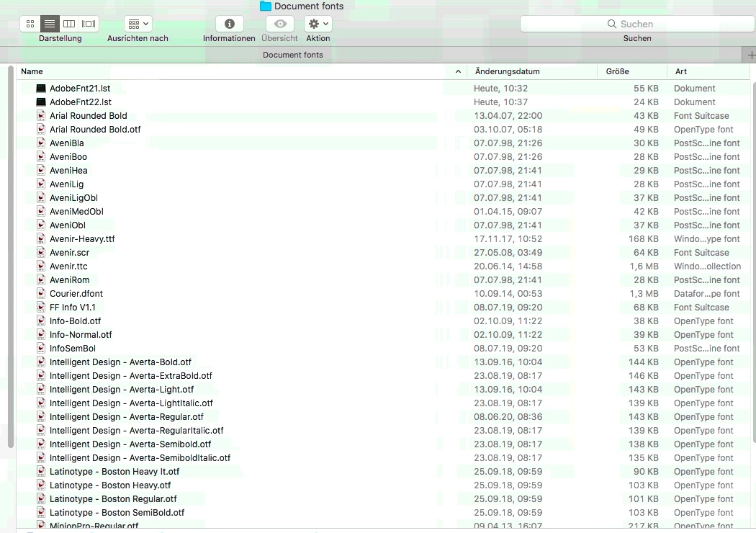The image size is (756, 533).
Task: Click the FF Info V1.1 file icon
Action: [x=41, y=308]
